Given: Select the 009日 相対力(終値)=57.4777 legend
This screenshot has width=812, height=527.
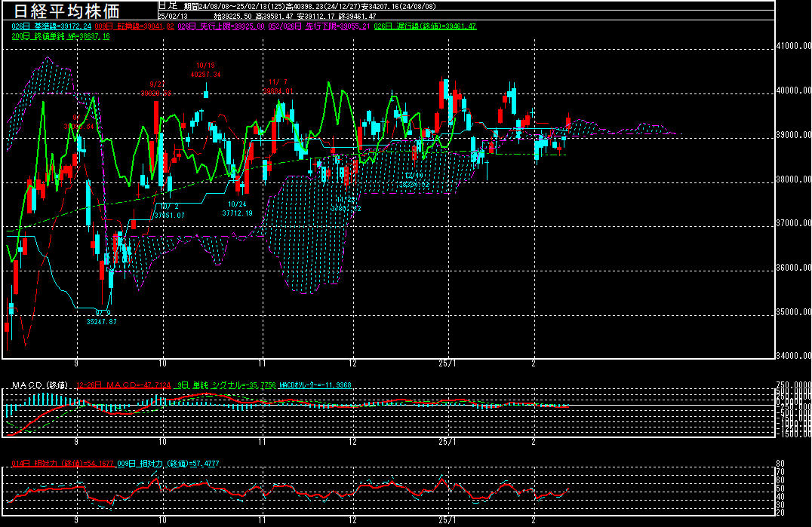Looking at the screenshot, I should pos(168,464).
